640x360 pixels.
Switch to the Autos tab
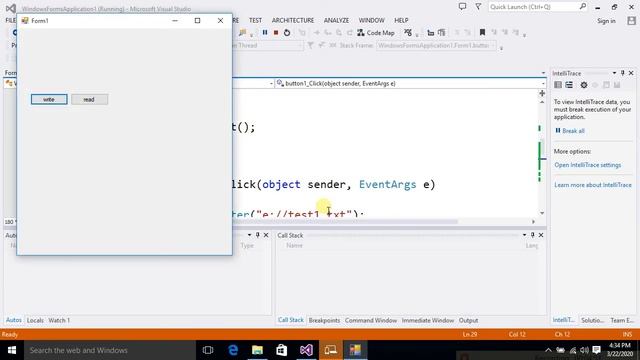coord(13,320)
